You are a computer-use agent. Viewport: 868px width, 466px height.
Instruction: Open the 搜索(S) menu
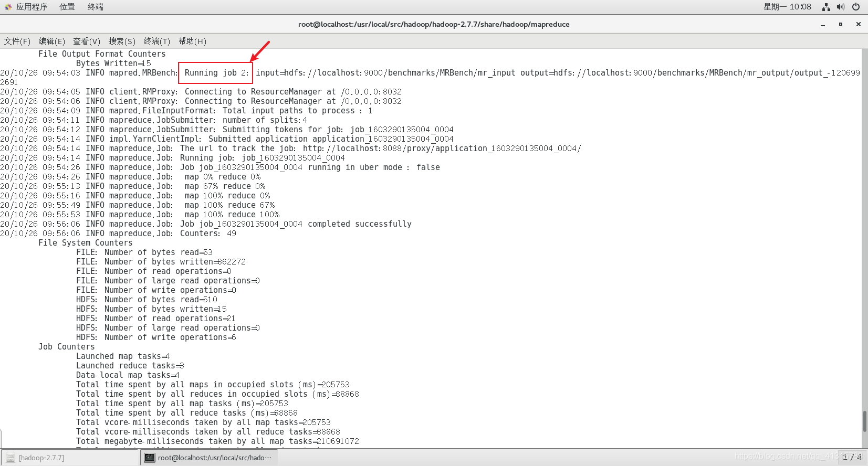pyautogui.click(x=122, y=41)
